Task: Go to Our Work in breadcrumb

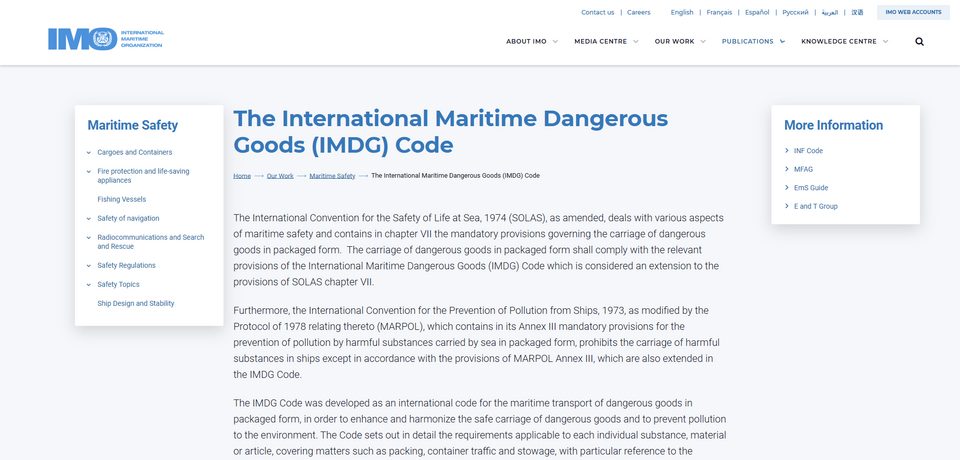Action: tap(280, 176)
